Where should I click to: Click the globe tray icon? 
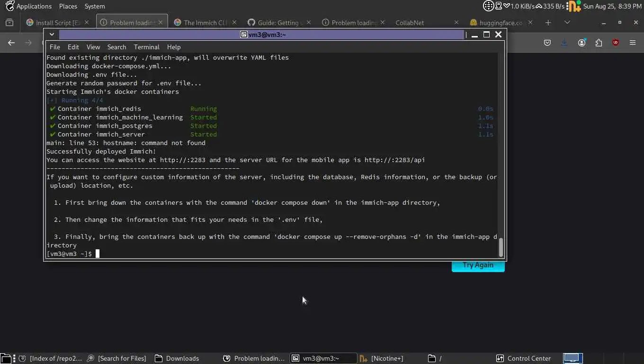[x=488, y=6]
